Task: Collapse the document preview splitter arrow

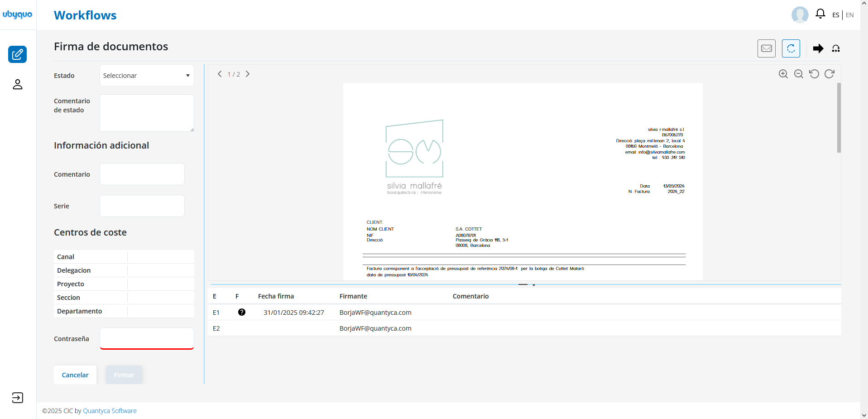Action: tap(534, 285)
